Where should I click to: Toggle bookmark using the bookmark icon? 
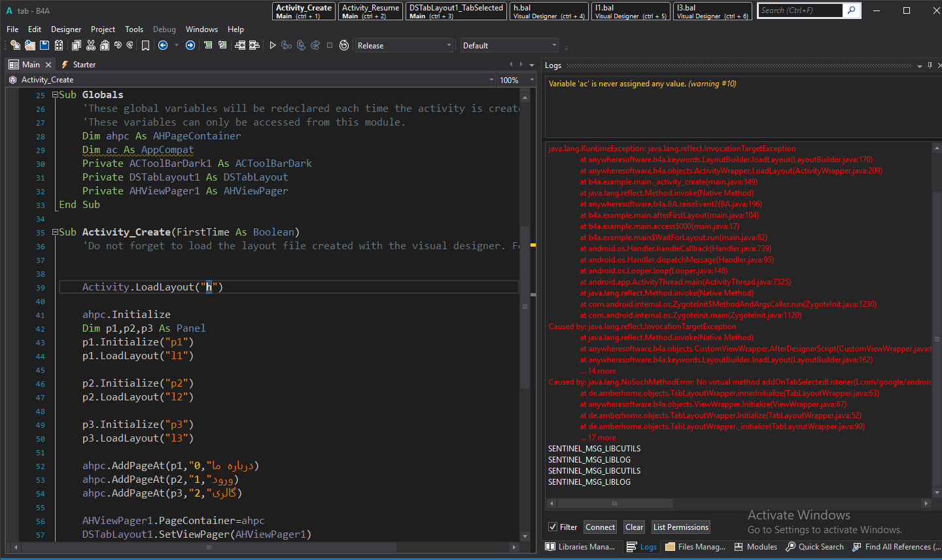(145, 45)
